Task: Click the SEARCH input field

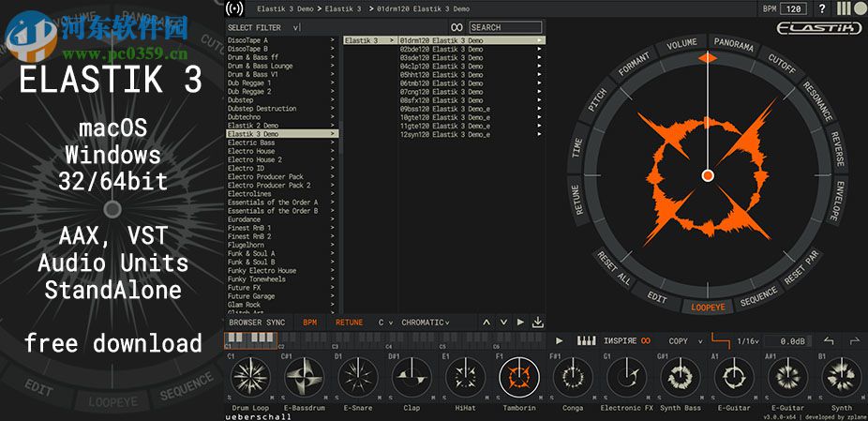Action: coord(505,27)
